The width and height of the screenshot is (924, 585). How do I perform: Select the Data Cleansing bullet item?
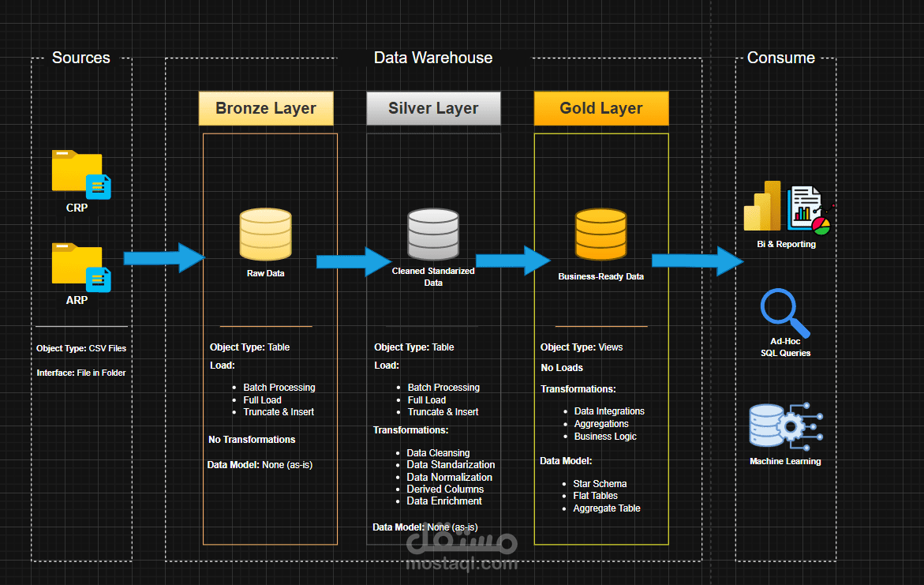point(439,452)
